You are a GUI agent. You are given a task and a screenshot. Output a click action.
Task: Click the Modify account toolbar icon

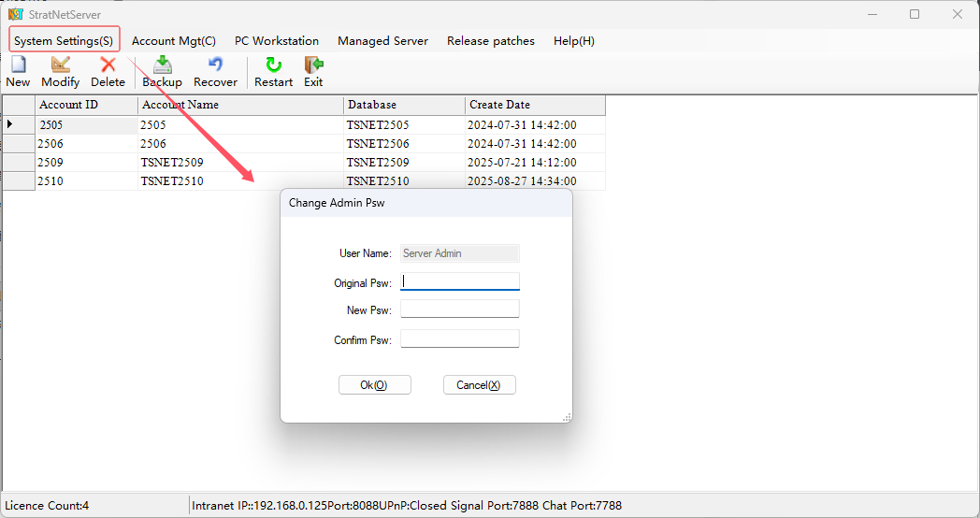coord(61,65)
